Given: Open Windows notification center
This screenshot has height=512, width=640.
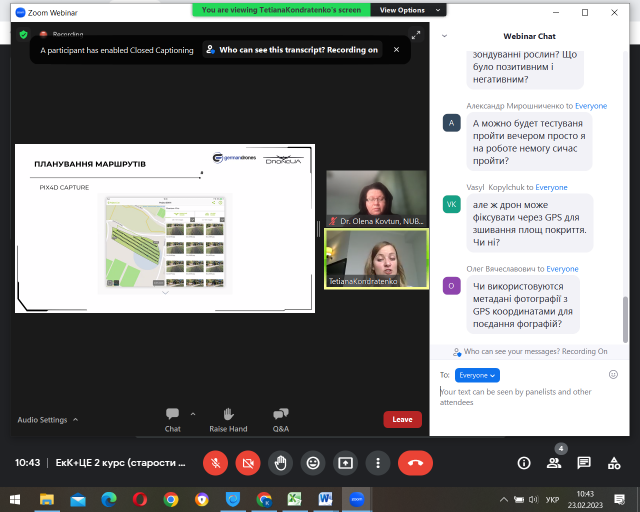Looking at the screenshot, I should [x=620, y=499].
